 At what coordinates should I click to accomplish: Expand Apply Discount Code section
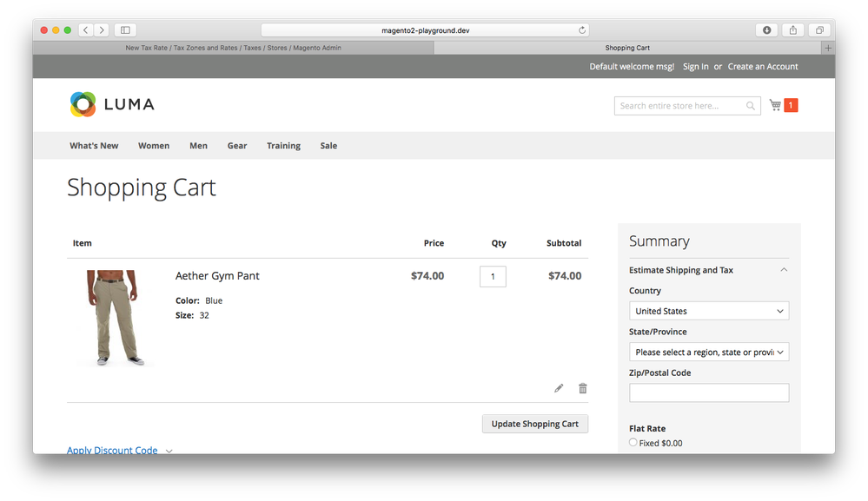click(119, 451)
